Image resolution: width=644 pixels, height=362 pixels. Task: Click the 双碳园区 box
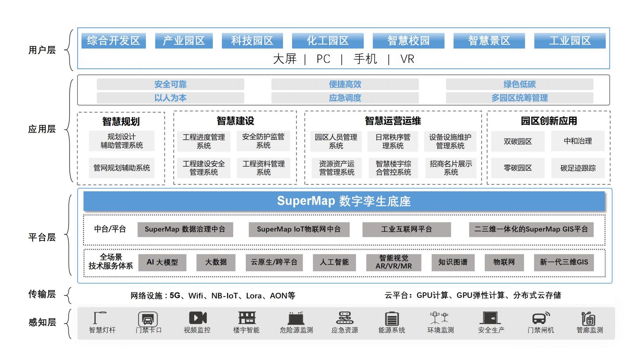click(x=518, y=141)
